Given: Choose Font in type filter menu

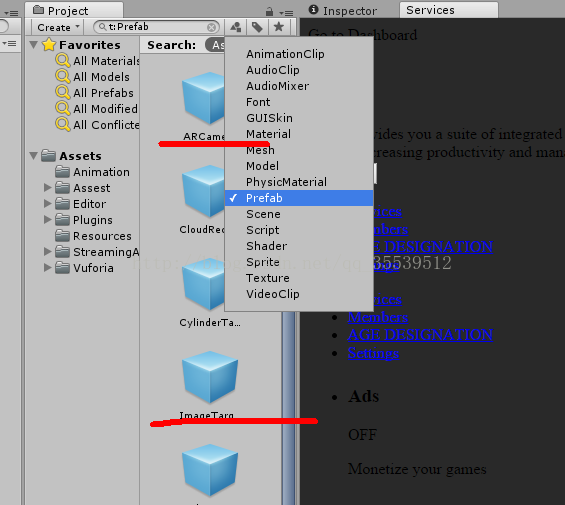Looking at the screenshot, I should coord(299,102).
